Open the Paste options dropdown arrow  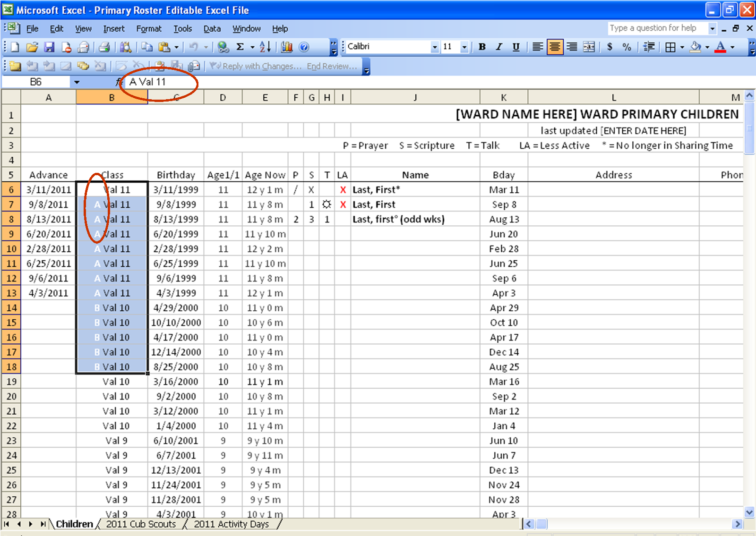[175, 47]
